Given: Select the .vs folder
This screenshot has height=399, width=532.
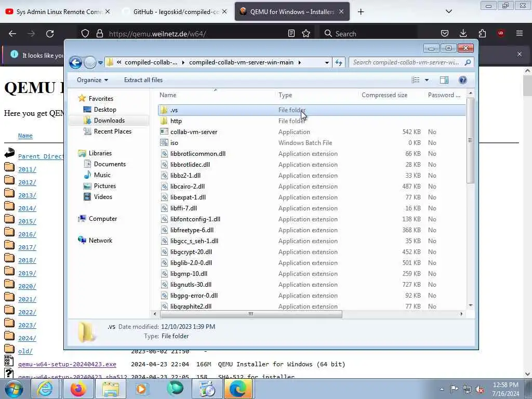Looking at the screenshot, I should [312, 110].
